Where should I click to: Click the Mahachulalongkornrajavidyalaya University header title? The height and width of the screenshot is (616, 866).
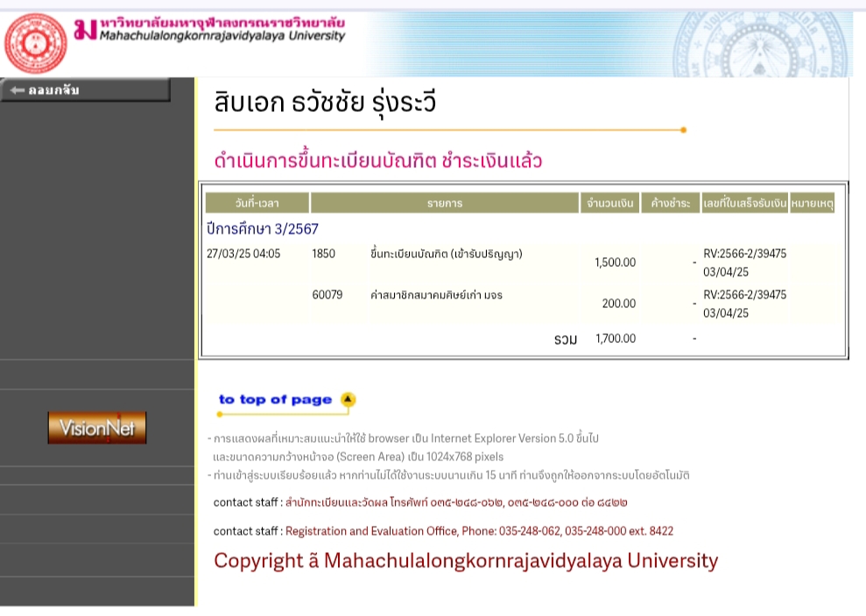pos(222,36)
